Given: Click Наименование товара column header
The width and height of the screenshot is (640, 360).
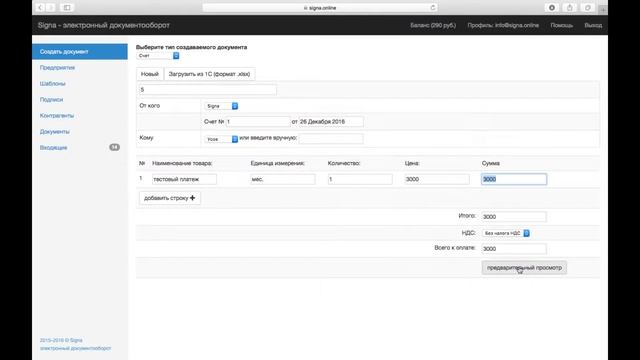Looking at the screenshot, I should click(x=182, y=163).
